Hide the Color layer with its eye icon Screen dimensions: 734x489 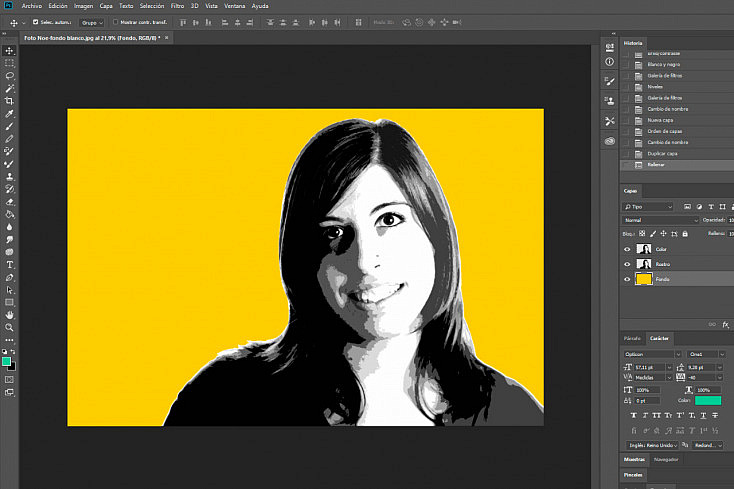click(627, 249)
